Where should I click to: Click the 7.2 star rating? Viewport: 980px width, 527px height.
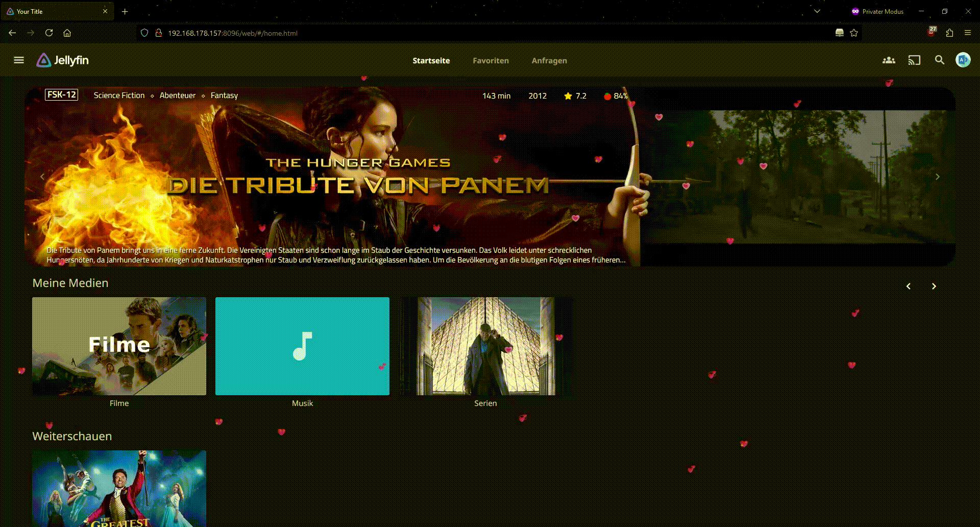[x=575, y=96]
